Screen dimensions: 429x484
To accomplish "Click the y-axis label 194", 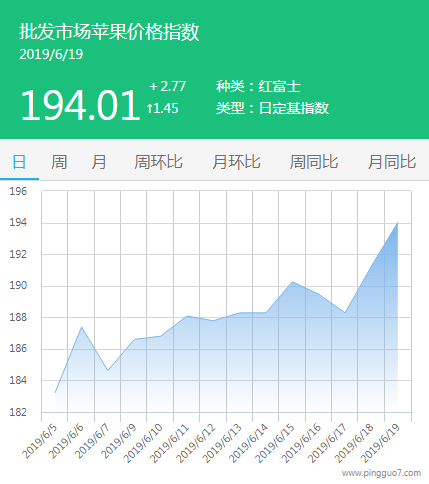I will (18, 223).
